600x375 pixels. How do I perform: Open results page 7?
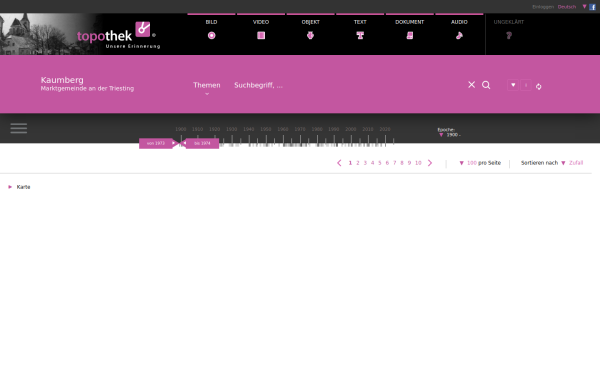click(x=395, y=163)
